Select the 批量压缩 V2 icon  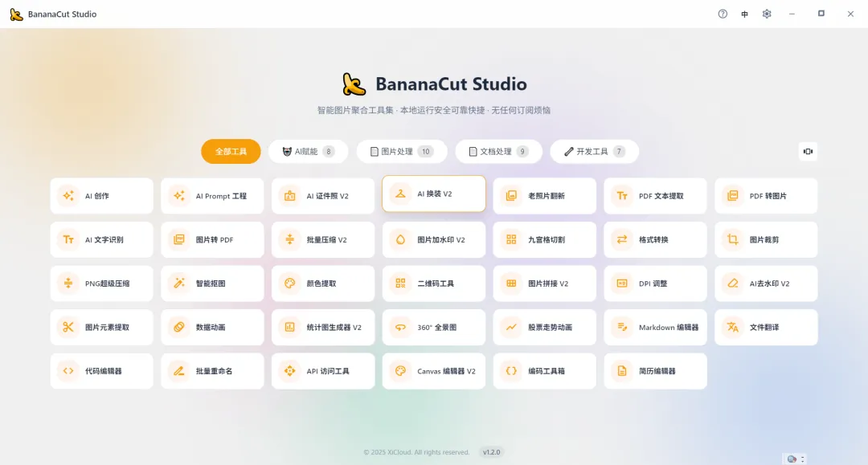[289, 239]
